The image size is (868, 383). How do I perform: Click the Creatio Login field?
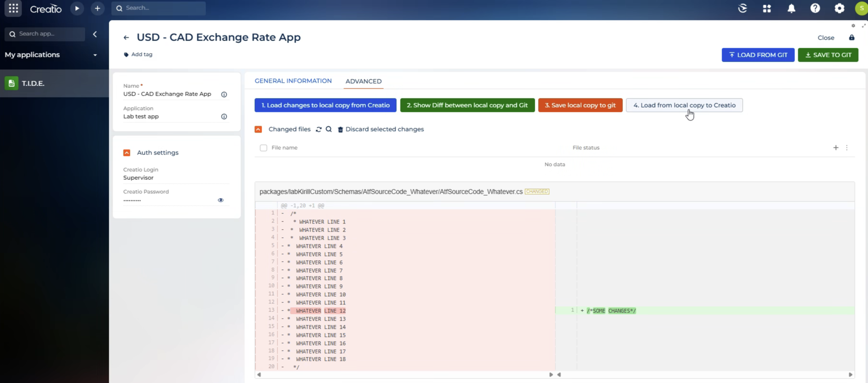(176, 178)
